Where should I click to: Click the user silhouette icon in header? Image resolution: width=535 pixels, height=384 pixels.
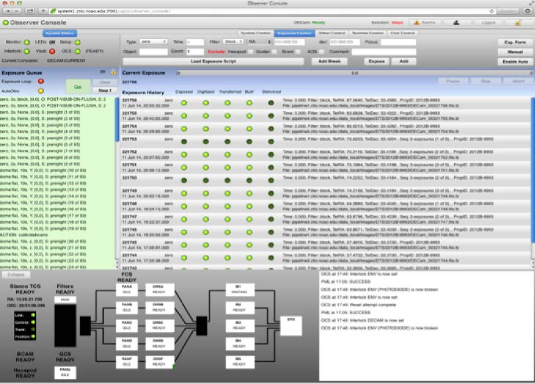click(x=456, y=23)
